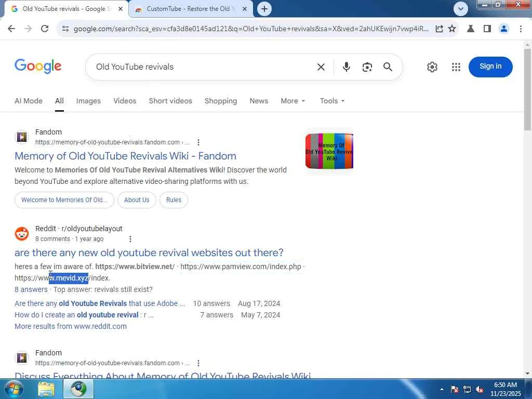Click the Google logo
Screen dimensions: 532x399
(38, 66)
